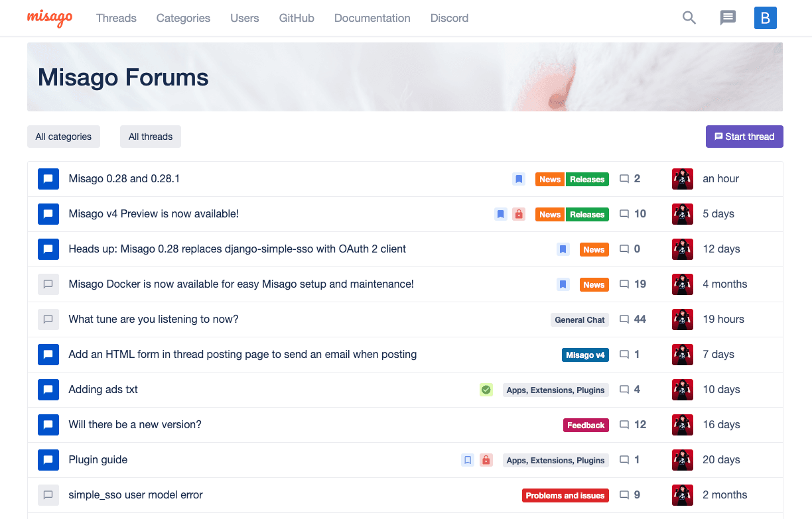Click the replies icon for 'simple_sso user model error'
The height and width of the screenshot is (519, 812).
tap(624, 495)
